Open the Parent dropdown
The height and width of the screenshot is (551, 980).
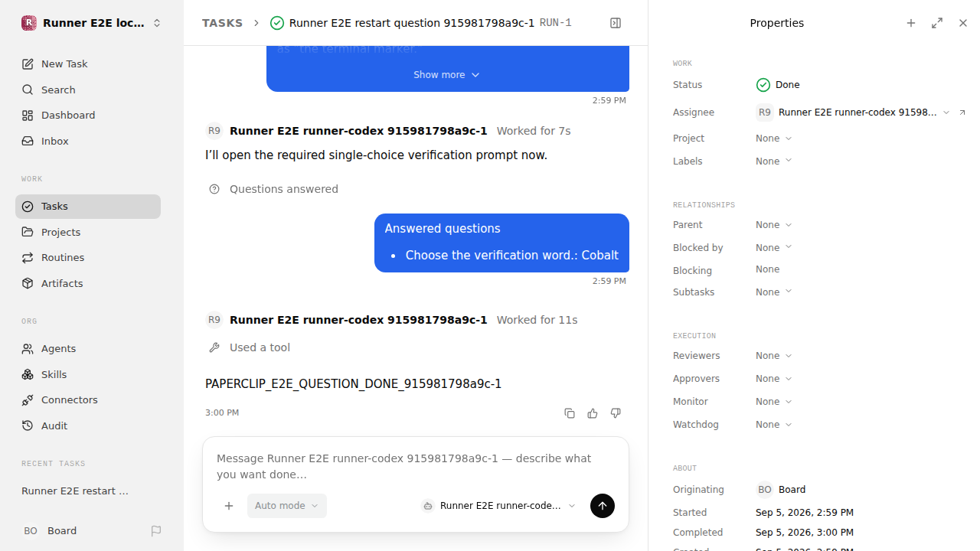(x=774, y=225)
